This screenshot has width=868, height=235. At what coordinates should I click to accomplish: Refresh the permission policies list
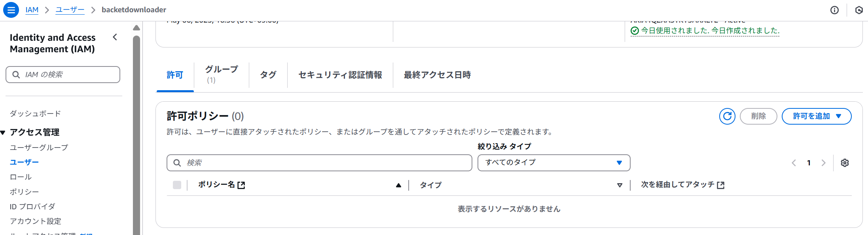(x=727, y=116)
